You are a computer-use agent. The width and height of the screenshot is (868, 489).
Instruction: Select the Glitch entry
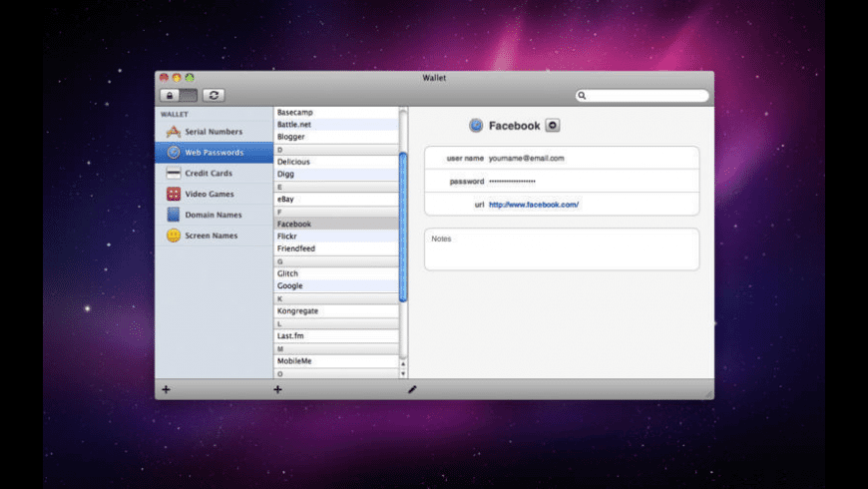[x=336, y=273]
